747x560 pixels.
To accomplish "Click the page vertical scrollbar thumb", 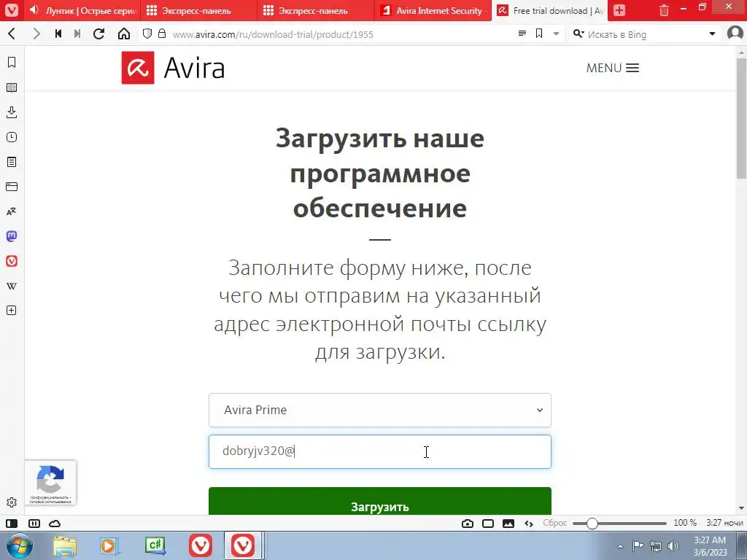I will coord(742,118).
